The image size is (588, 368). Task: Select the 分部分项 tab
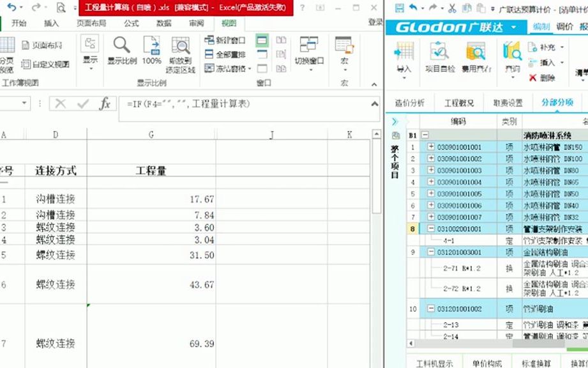557,102
